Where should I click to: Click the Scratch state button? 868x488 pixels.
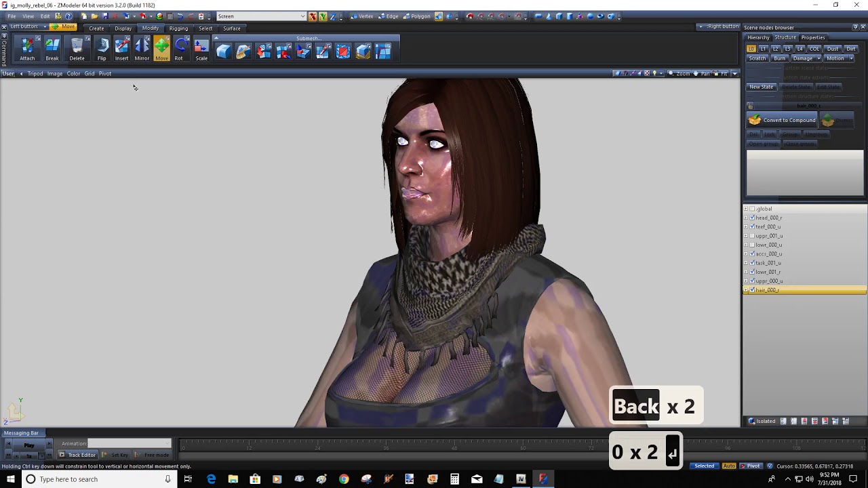click(757, 58)
